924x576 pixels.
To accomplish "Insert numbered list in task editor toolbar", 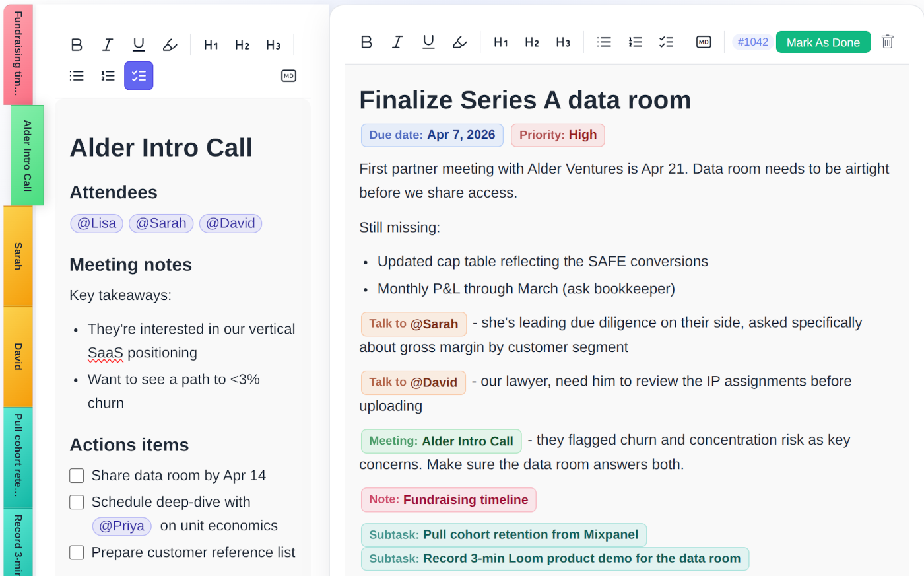I will click(635, 42).
